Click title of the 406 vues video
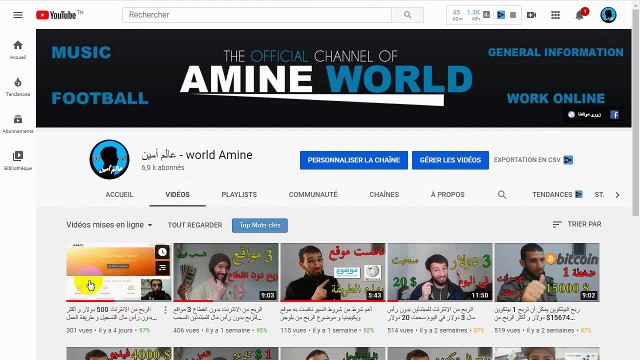The height and width of the screenshot is (360, 640). click(218, 313)
